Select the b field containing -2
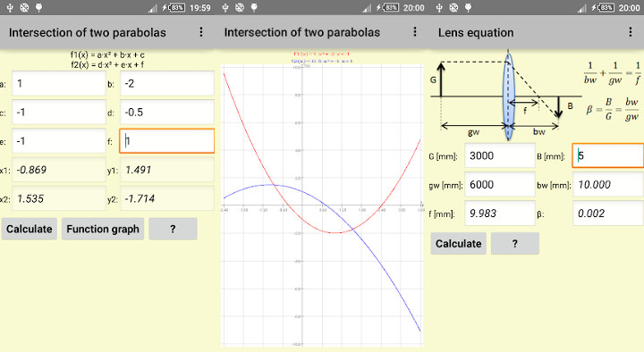 pos(167,84)
